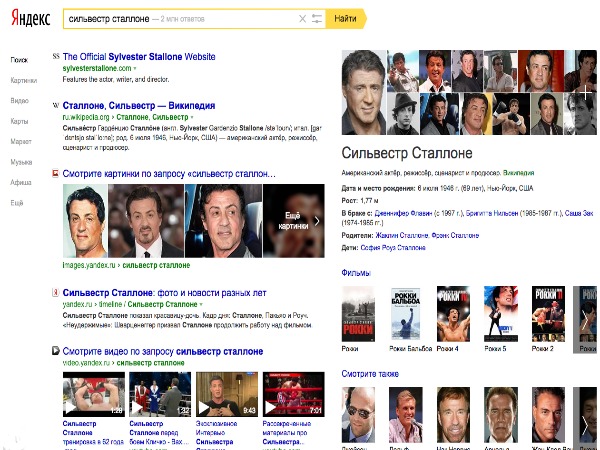Open Бригитта Нильсен link
The width and height of the screenshot is (600, 450).
[x=492, y=213]
